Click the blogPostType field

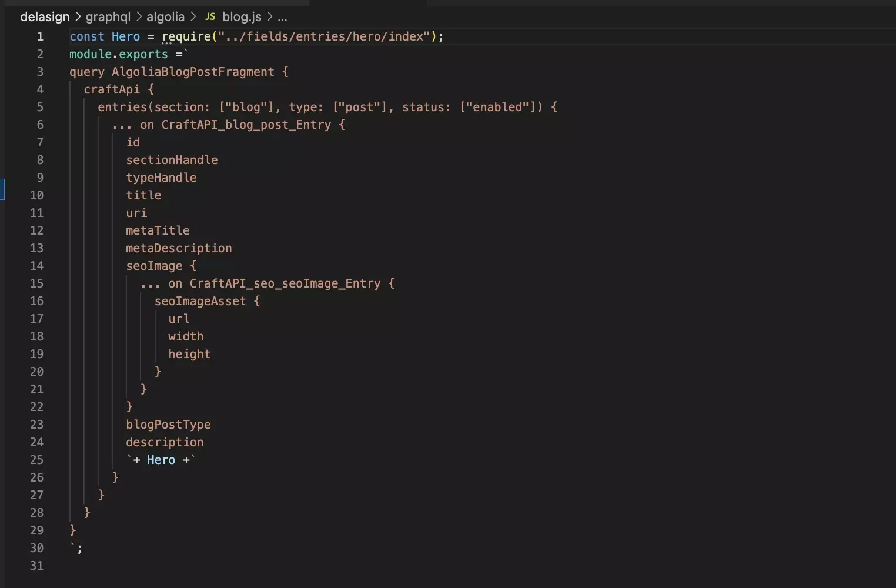pos(168,425)
